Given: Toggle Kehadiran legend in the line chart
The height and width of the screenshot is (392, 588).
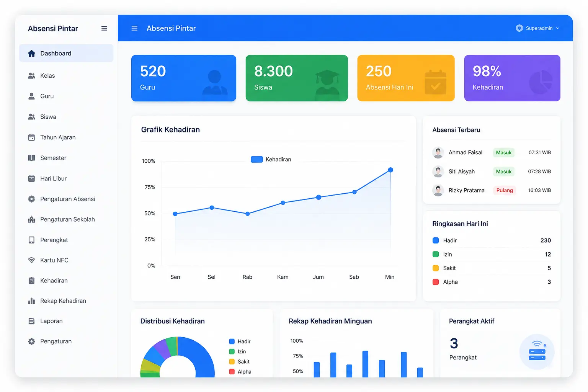Looking at the screenshot, I should click(271, 159).
